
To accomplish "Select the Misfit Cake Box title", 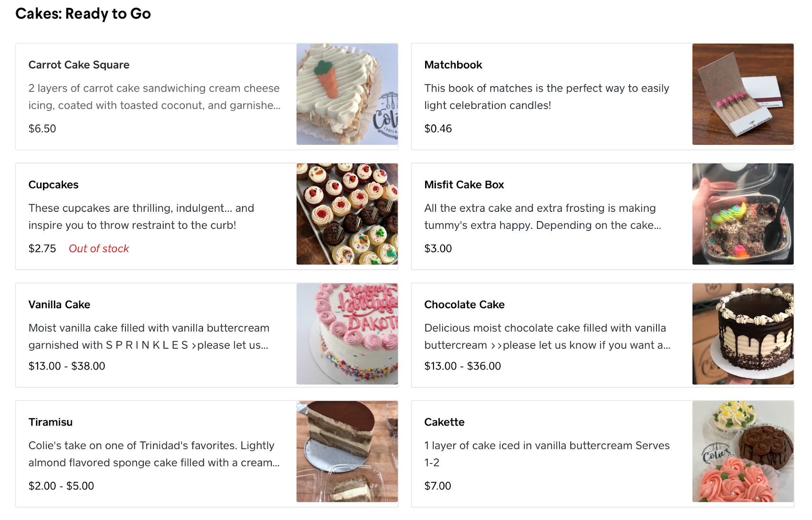I will 464,185.
